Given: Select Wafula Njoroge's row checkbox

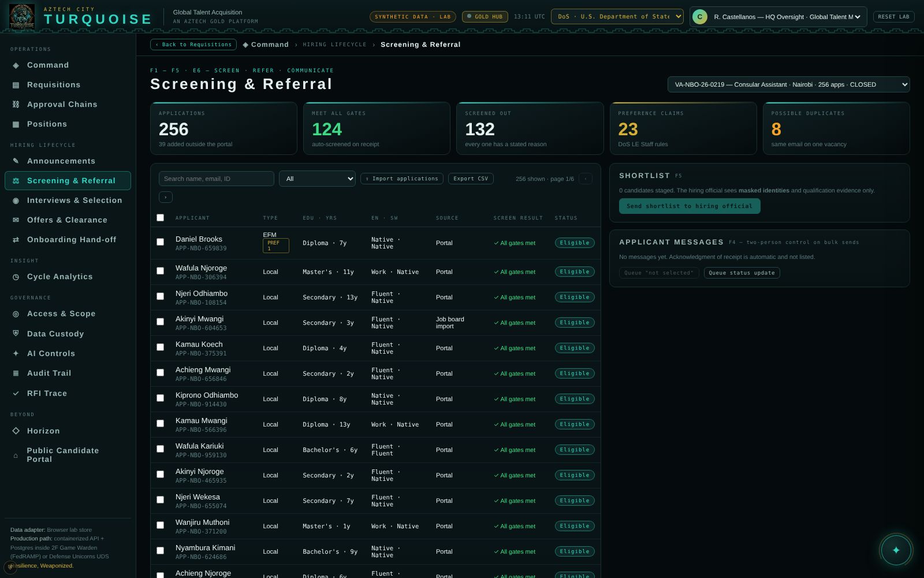Looking at the screenshot, I should pos(161,271).
